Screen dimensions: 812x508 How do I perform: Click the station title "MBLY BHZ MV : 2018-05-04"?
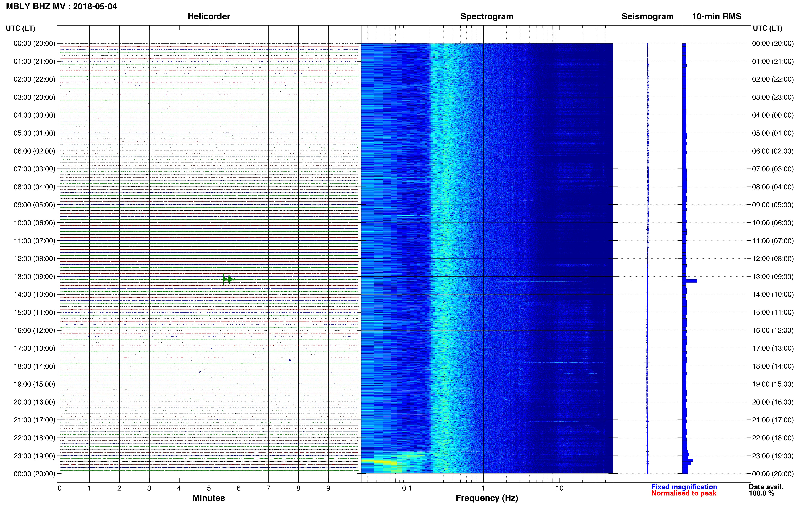61,6
